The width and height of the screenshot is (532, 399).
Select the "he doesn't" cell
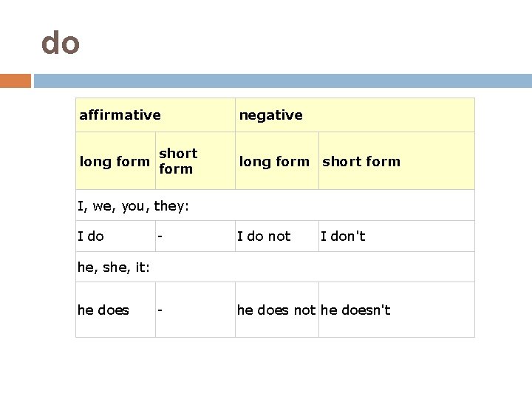click(x=355, y=310)
